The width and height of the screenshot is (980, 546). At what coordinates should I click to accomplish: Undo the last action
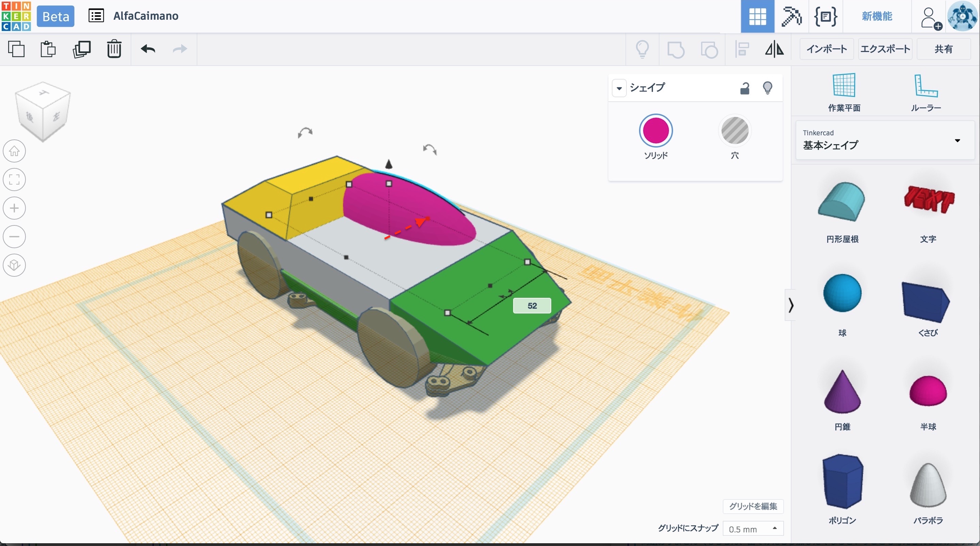click(x=148, y=49)
